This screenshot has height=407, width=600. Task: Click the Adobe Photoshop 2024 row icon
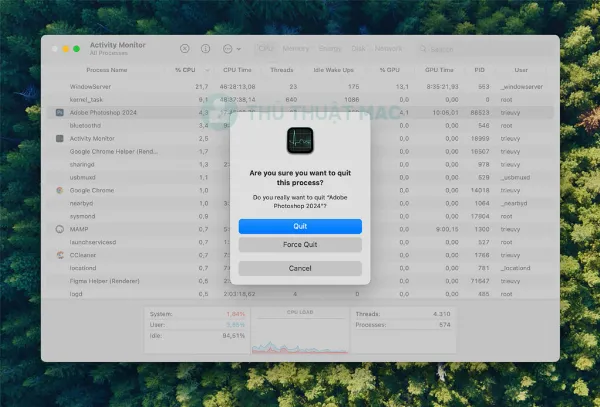[x=60, y=112]
